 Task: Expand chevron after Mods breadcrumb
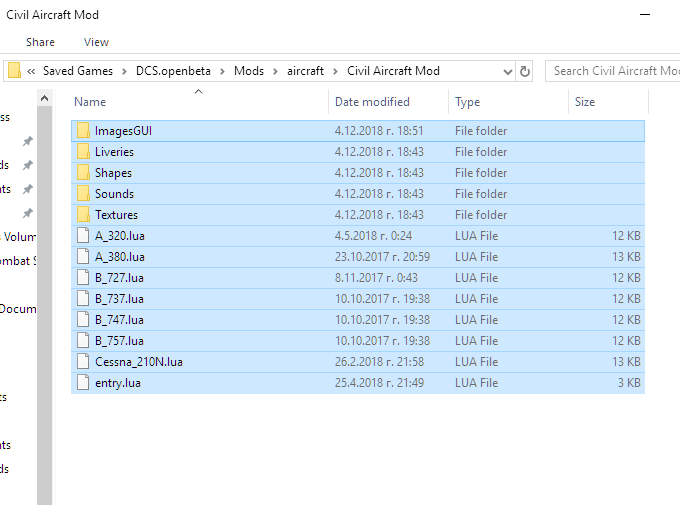(x=275, y=72)
